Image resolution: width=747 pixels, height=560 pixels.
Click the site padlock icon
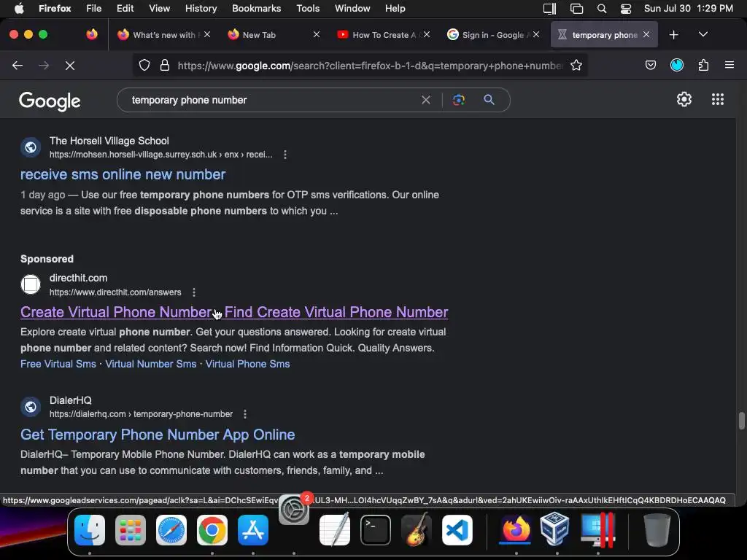pyautogui.click(x=165, y=65)
